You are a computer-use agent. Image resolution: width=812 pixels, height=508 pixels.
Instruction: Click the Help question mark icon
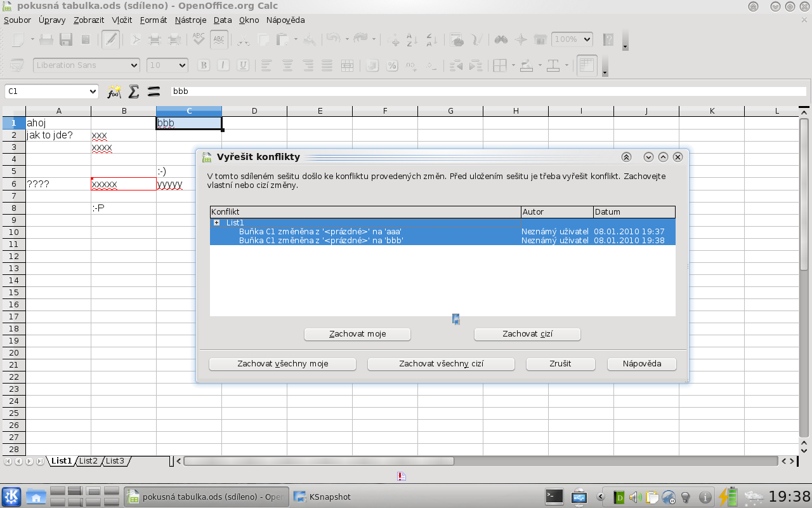(608, 39)
